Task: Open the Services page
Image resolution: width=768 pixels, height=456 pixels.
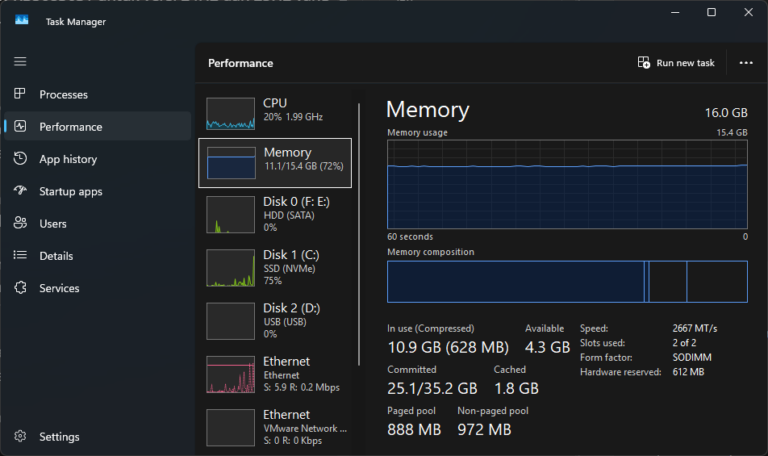Action: click(97, 288)
